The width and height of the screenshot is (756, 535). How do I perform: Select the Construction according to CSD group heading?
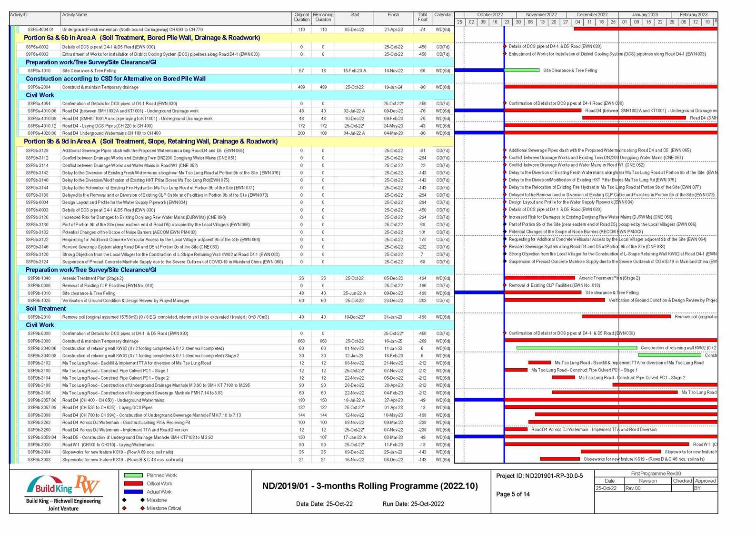[116, 79]
